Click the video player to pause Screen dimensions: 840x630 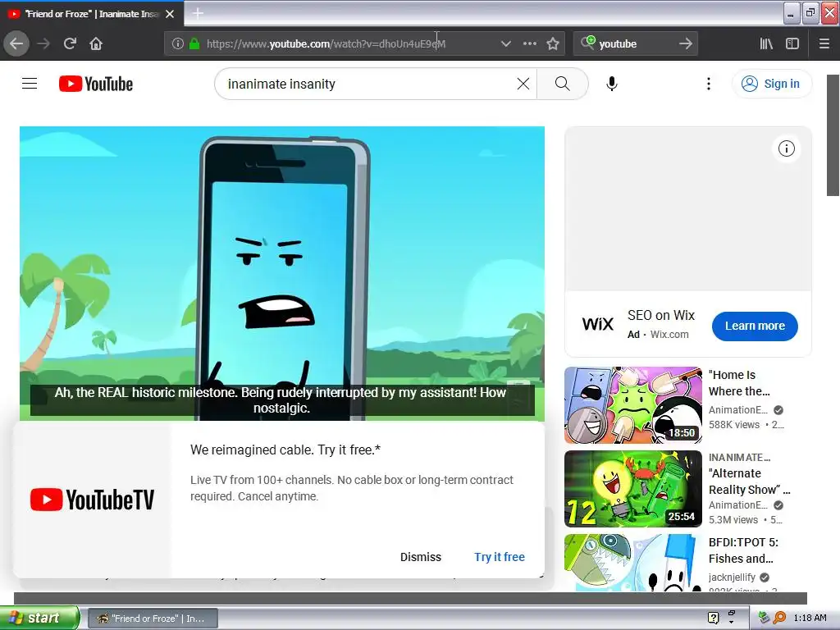(x=282, y=273)
